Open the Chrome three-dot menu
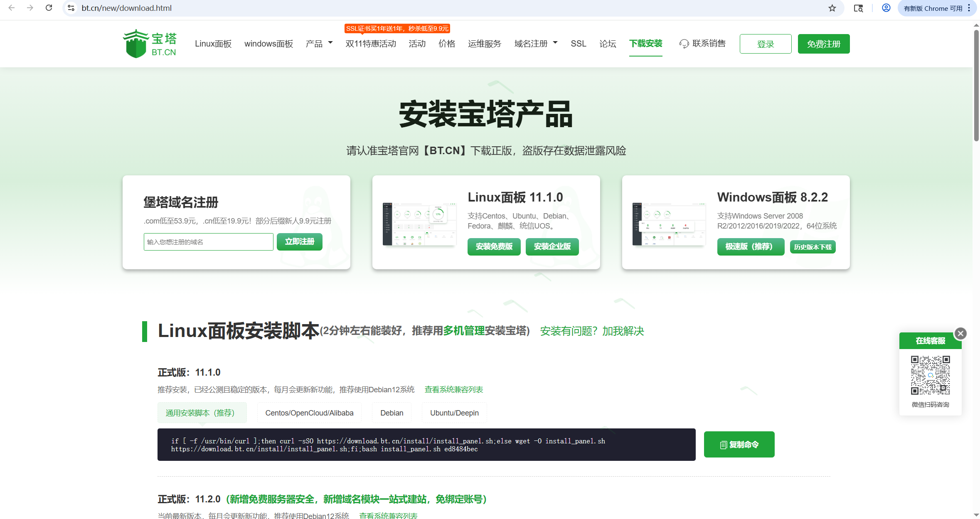 tap(969, 8)
